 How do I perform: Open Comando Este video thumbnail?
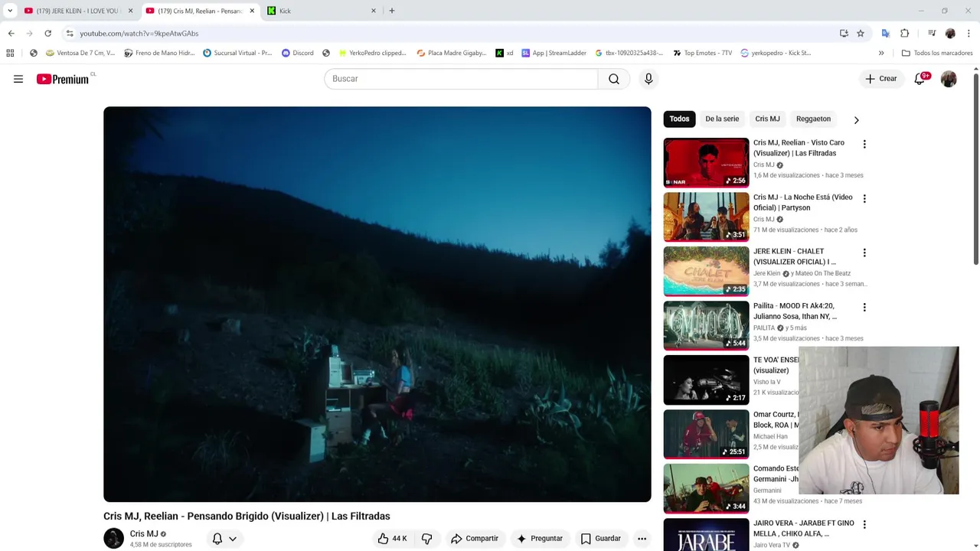coord(706,488)
